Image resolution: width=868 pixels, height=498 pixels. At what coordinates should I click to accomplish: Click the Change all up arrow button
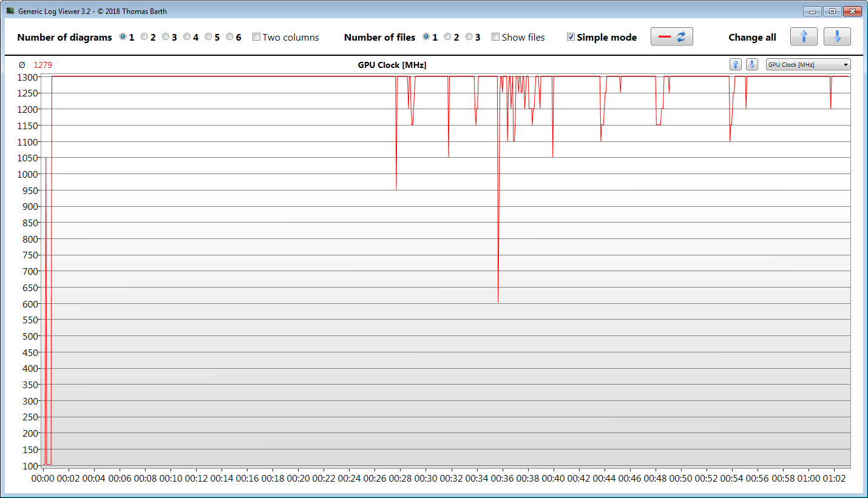coord(804,36)
